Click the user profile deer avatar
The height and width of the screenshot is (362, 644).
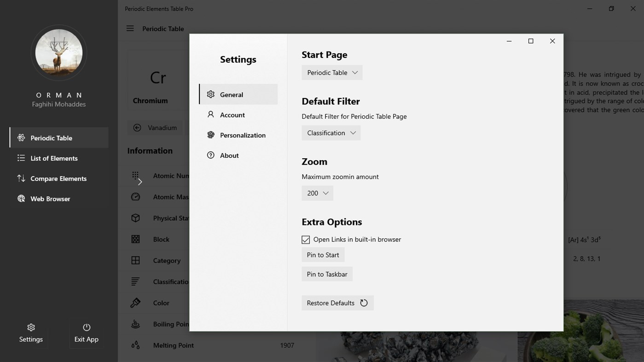[59, 53]
